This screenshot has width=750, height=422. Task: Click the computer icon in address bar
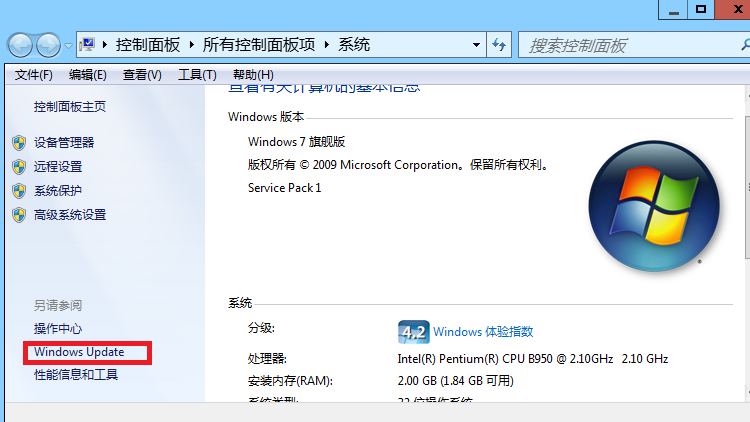click(87, 44)
